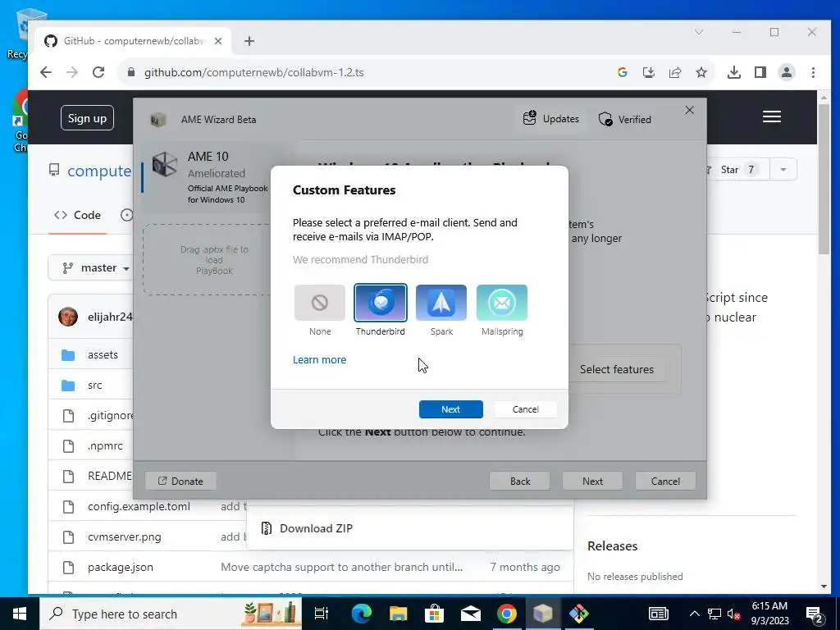Viewport: 840px width, 630px height.
Task: Open File Explorer from taskbar
Action: [x=398, y=614]
